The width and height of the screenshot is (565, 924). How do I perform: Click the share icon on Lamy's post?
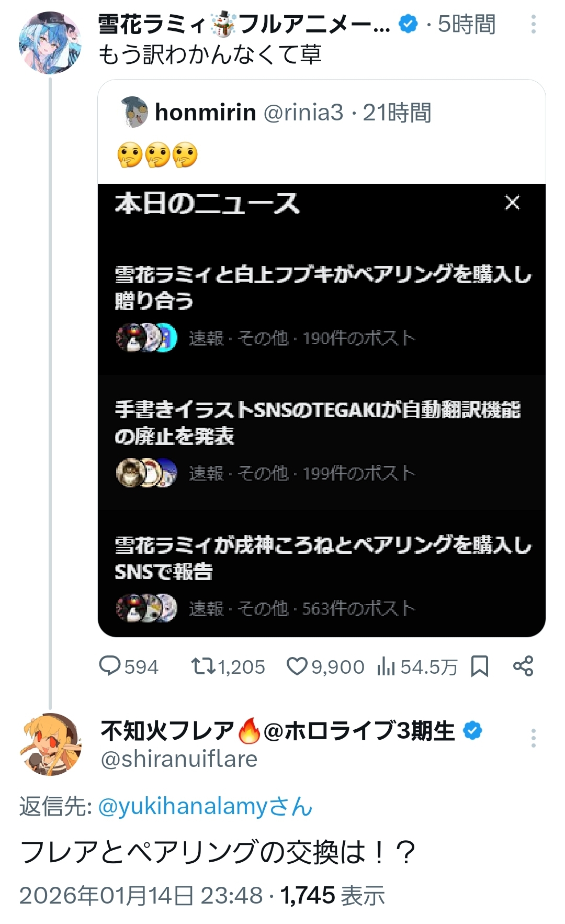[x=523, y=666]
